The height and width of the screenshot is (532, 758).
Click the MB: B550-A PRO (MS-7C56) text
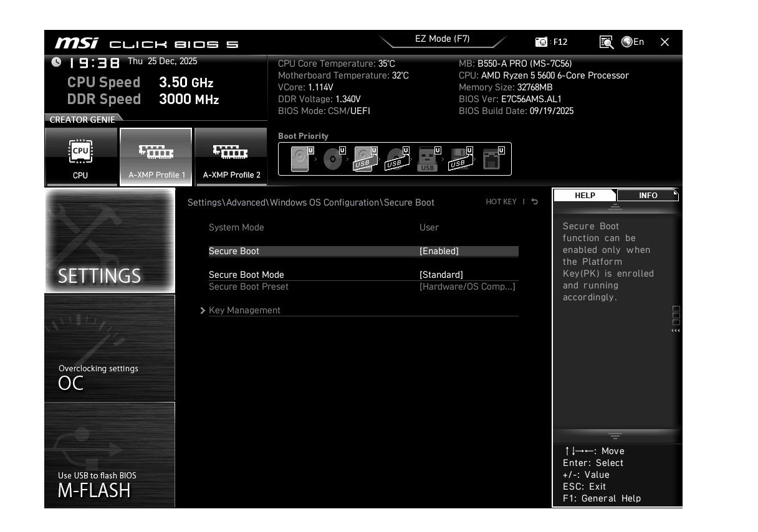[515, 64]
